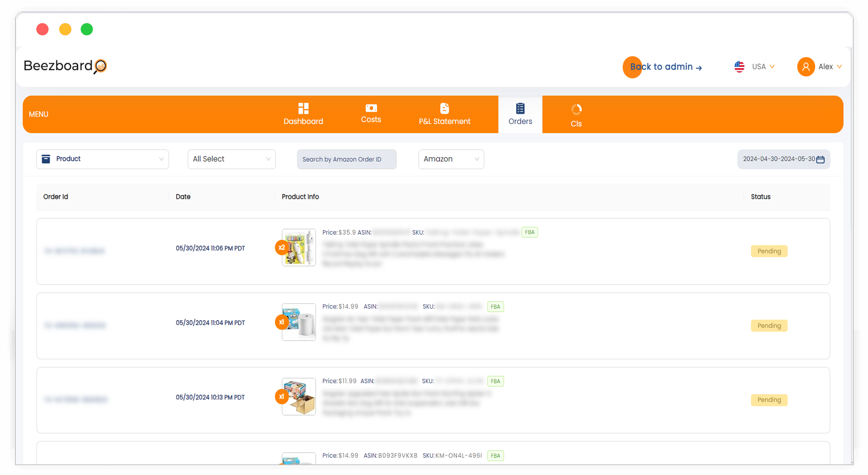This screenshot has width=868, height=475.
Task: Select the Orders tab
Action: click(x=520, y=114)
